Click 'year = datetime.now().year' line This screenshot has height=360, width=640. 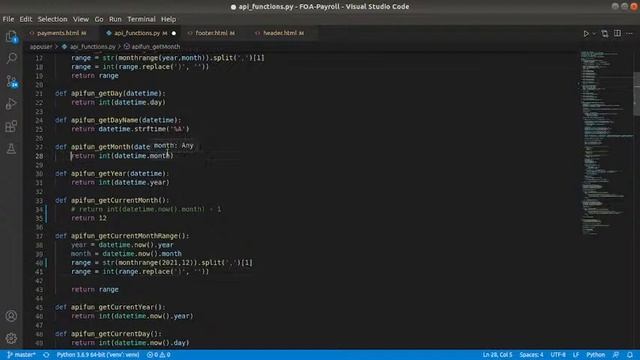click(122, 245)
